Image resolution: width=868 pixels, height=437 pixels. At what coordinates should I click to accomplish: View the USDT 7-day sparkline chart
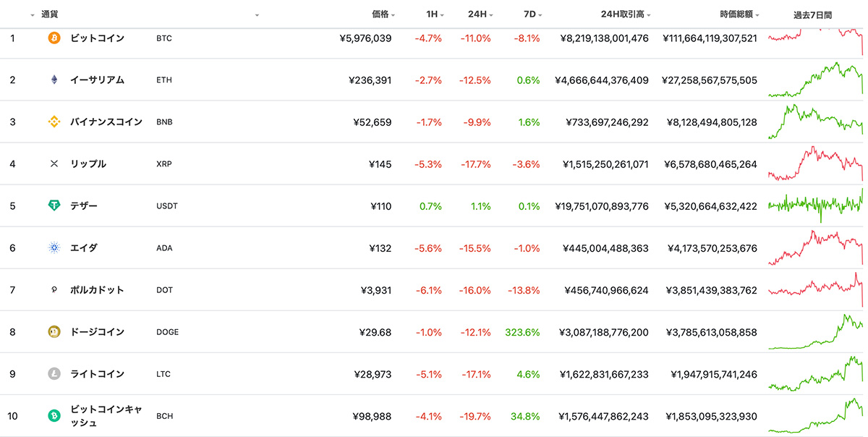[x=815, y=205]
